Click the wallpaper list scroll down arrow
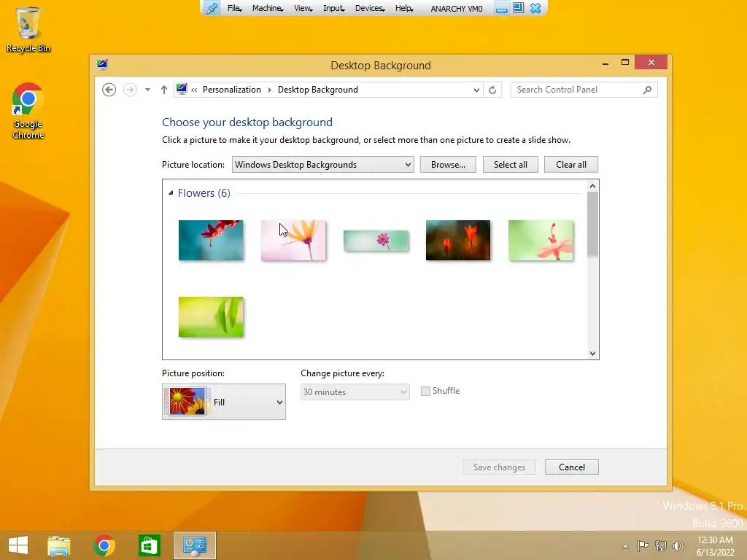This screenshot has width=747, height=560. (592, 354)
